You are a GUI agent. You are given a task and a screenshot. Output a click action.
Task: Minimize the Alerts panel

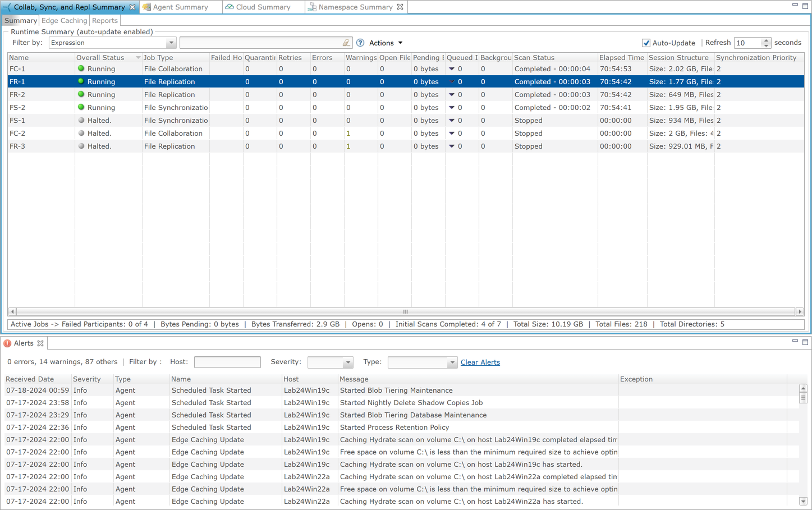(795, 341)
